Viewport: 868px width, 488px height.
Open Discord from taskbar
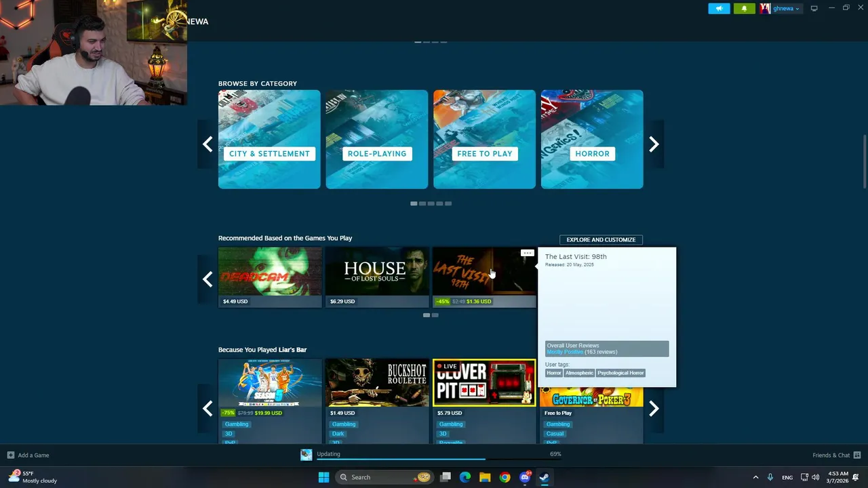(x=524, y=477)
